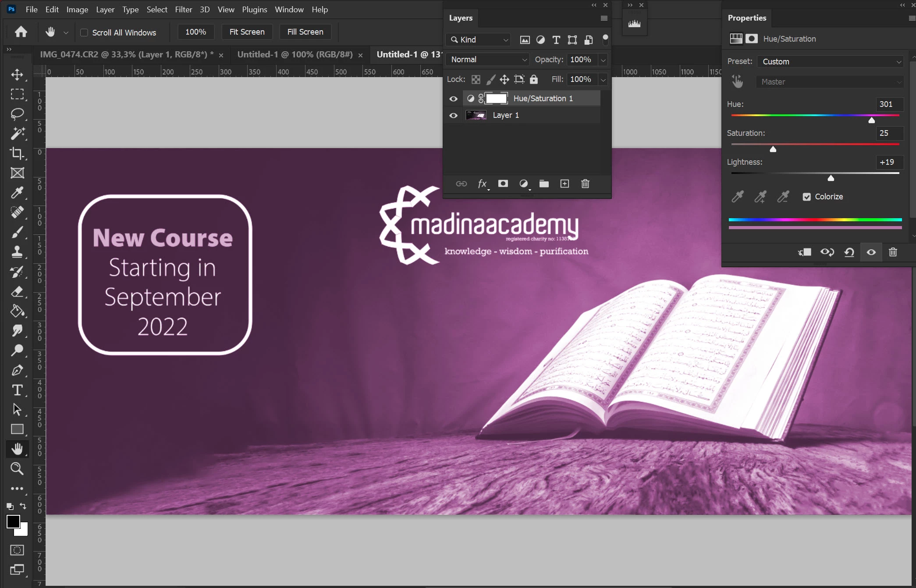The image size is (916, 588).
Task: Select the Zoom tool in toolbar
Action: click(x=17, y=468)
